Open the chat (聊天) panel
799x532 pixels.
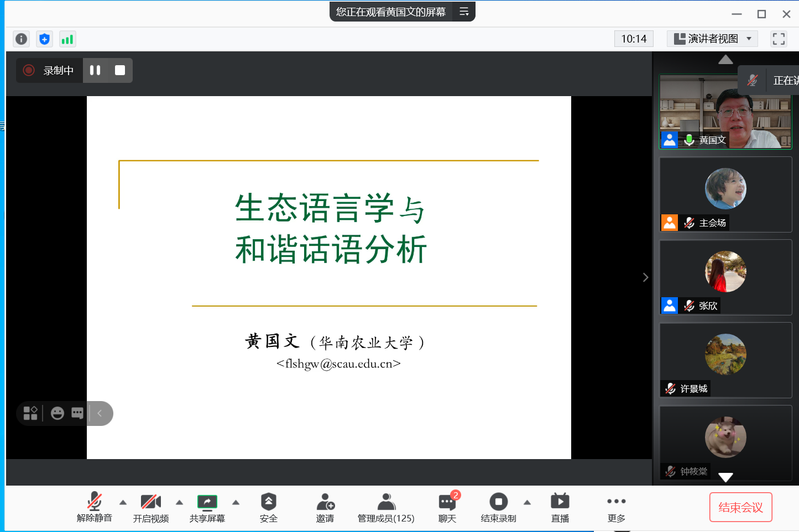[447, 507]
